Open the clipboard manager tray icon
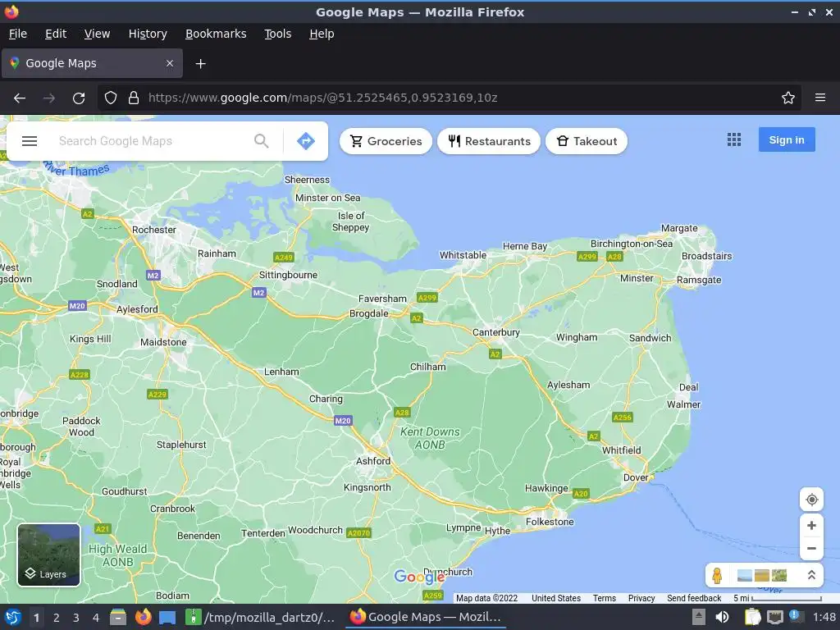The height and width of the screenshot is (630, 840). pyautogui.click(x=753, y=617)
